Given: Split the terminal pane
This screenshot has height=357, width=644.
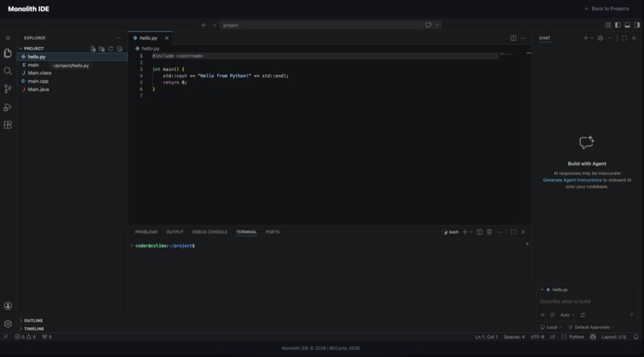Looking at the screenshot, I should tap(479, 232).
